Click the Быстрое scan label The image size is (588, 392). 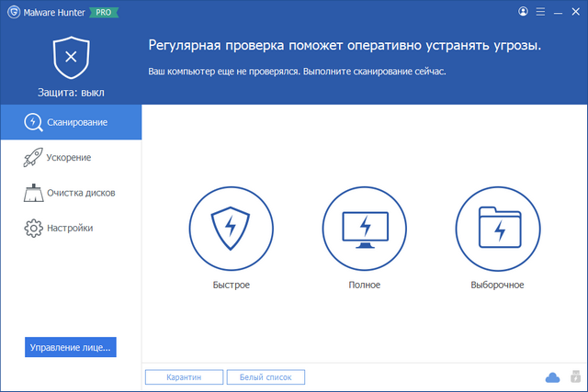coord(231,286)
